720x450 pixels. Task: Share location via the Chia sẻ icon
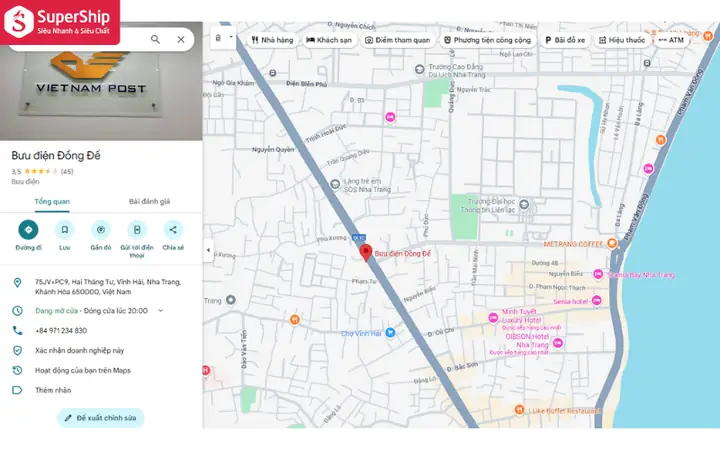(173, 230)
